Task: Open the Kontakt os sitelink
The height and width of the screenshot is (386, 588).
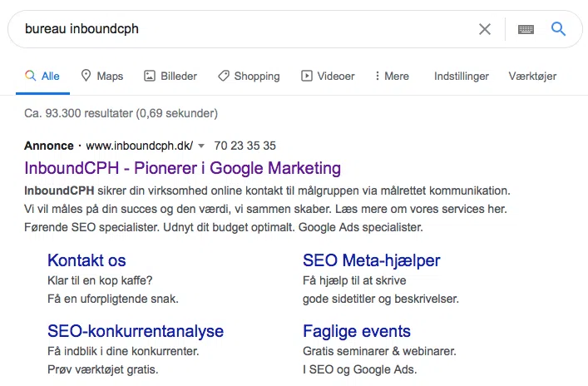Action: (86, 260)
